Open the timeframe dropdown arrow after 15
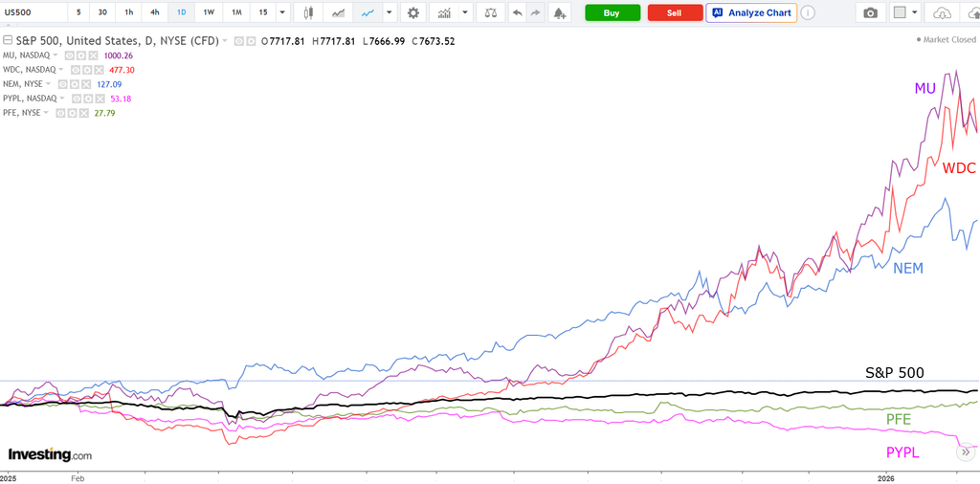Screen dimensions: 980x484 (282, 12)
